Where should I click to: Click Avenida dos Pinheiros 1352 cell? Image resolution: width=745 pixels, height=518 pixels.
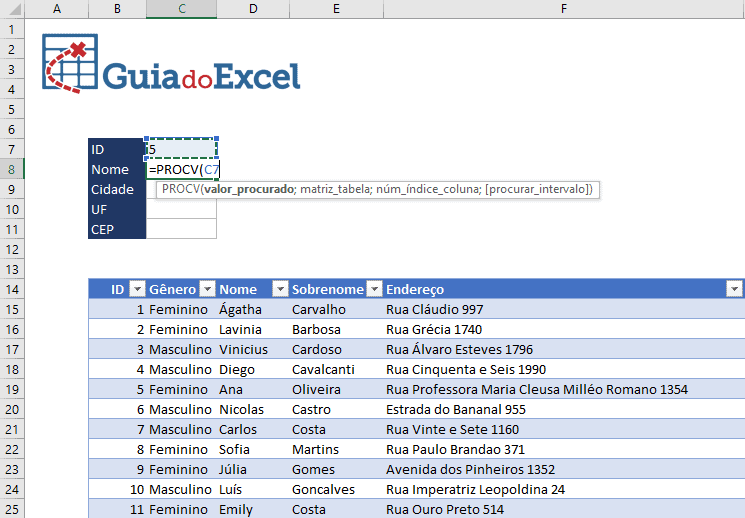(x=564, y=469)
